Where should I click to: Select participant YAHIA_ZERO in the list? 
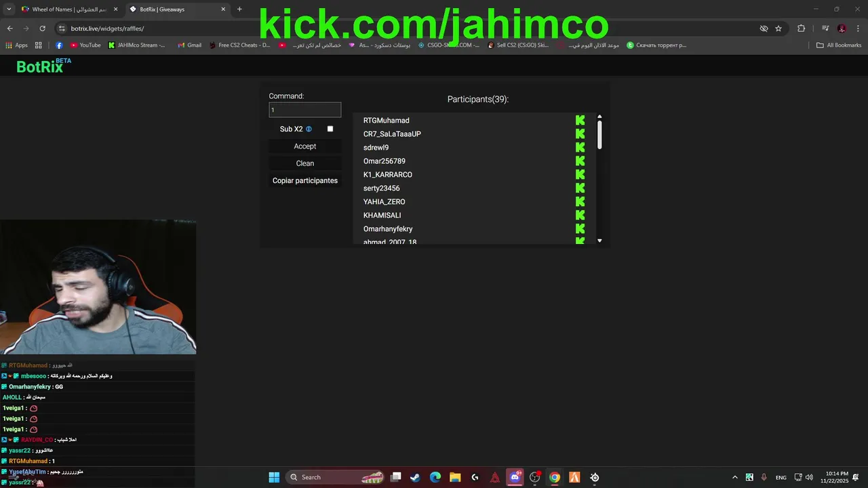[384, 202]
